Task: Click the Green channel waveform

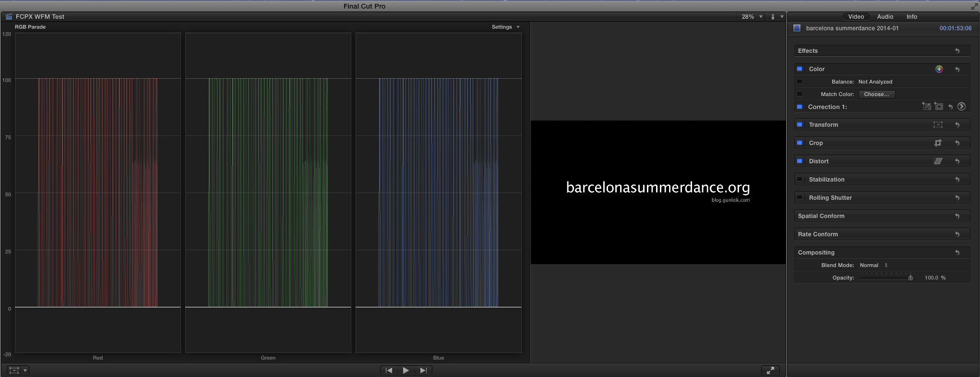Action: (268, 193)
